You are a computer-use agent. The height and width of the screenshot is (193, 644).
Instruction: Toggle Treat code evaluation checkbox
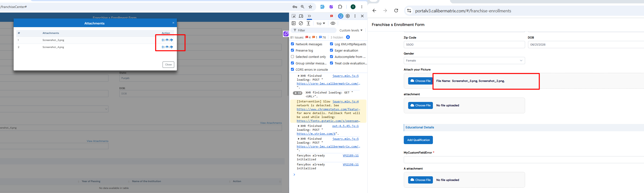[x=331, y=63]
